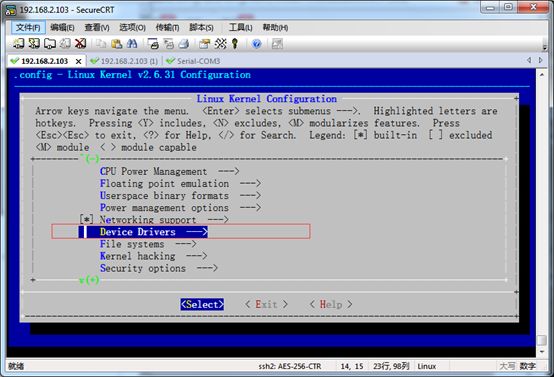
Task: Click the <Select> button in menuconfig
Action: pos(202,304)
